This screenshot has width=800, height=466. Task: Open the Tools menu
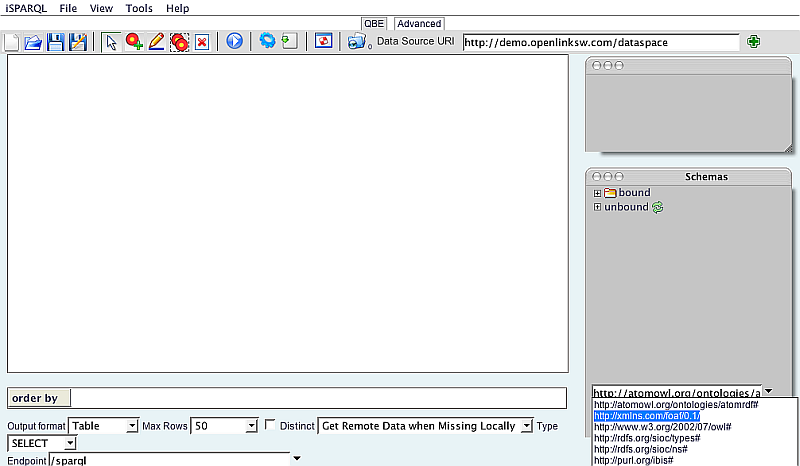[139, 8]
